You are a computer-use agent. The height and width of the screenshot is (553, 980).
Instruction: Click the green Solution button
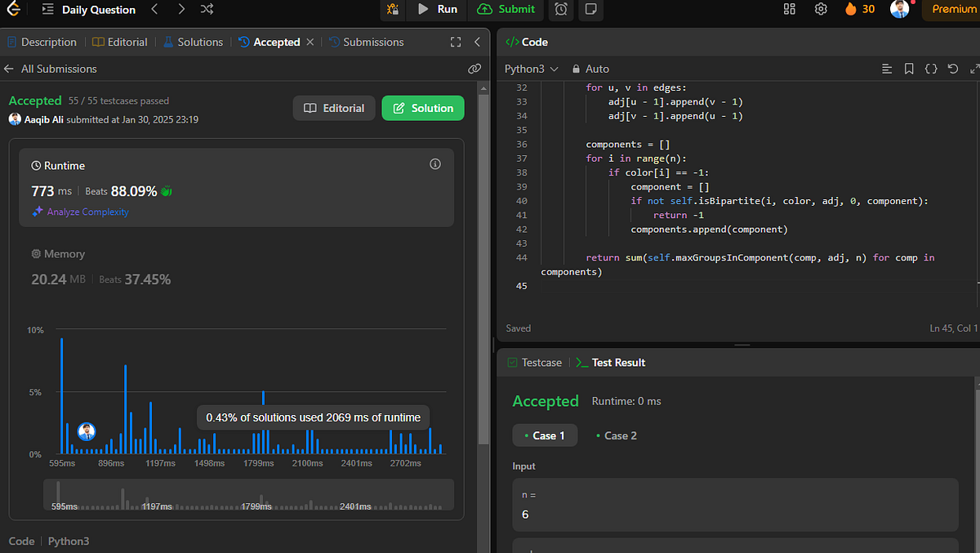(422, 107)
